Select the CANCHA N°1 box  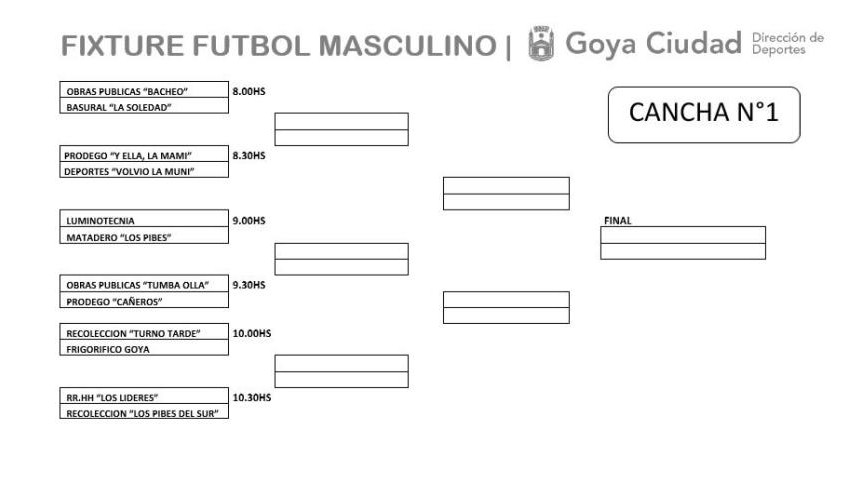[x=703, y=113]
